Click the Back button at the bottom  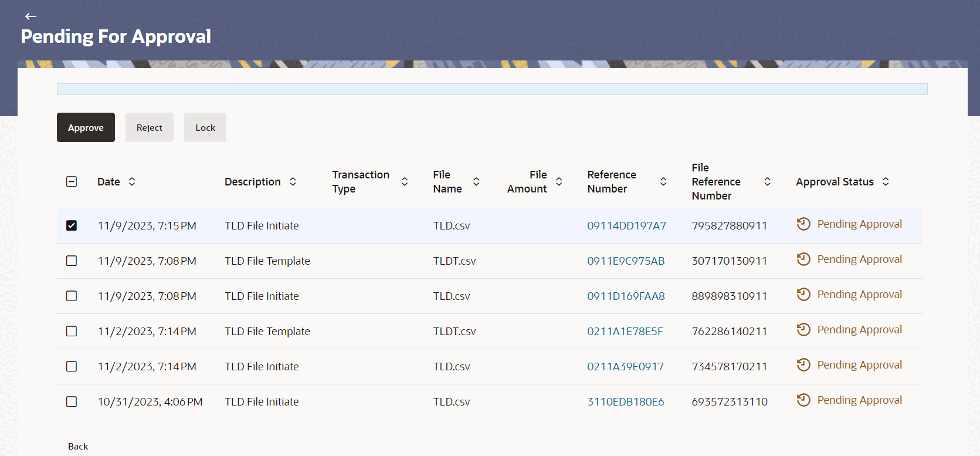[x=78, y=447]
